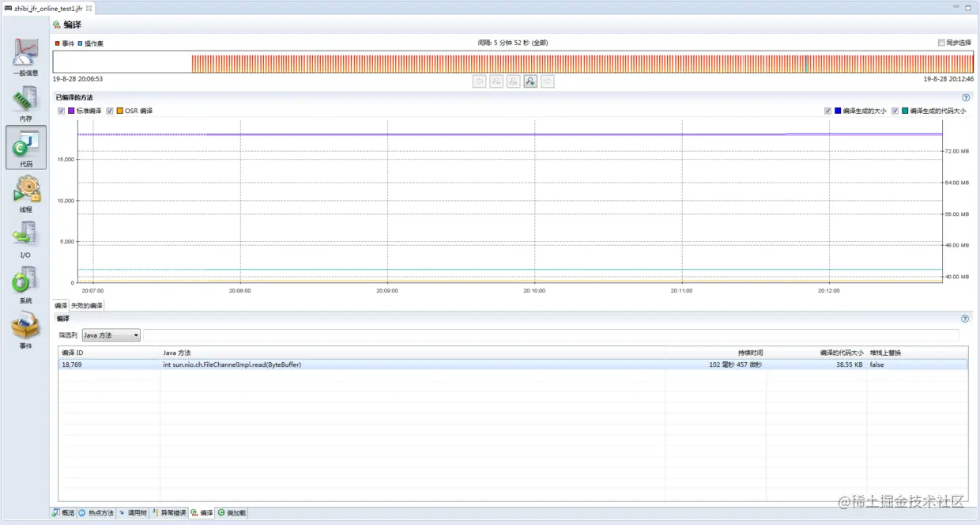Minimize the editor view using top-right icon

pos(955,6)
